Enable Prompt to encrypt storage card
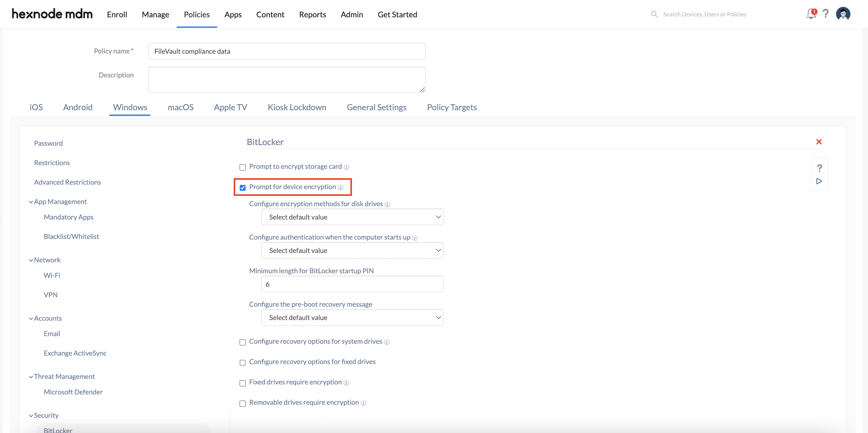Image resolution: width=868 pixels, height=433 pixels. (x=243, y=167)
